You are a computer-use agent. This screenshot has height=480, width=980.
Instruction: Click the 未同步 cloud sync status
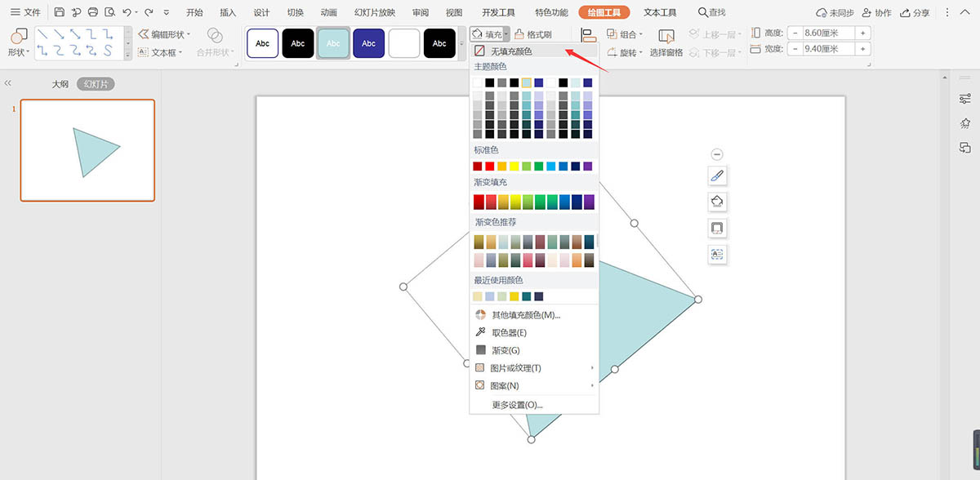coord(835,13)
